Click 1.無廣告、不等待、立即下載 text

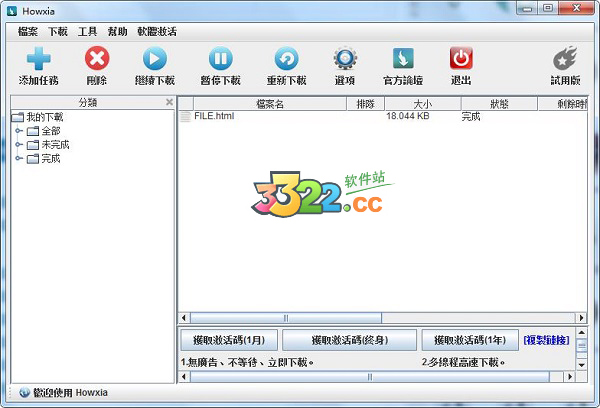click(247, 362)
